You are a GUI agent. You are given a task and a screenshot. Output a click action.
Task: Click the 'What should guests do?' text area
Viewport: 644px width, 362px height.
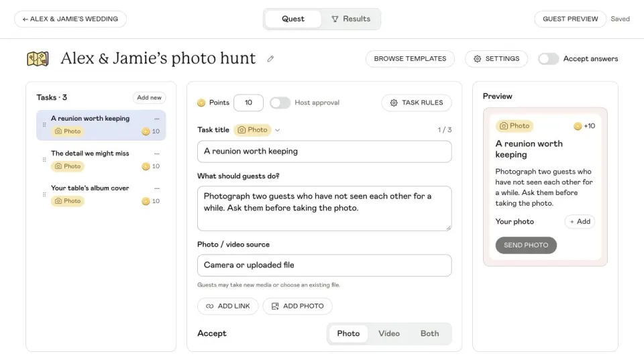(325, 208)
